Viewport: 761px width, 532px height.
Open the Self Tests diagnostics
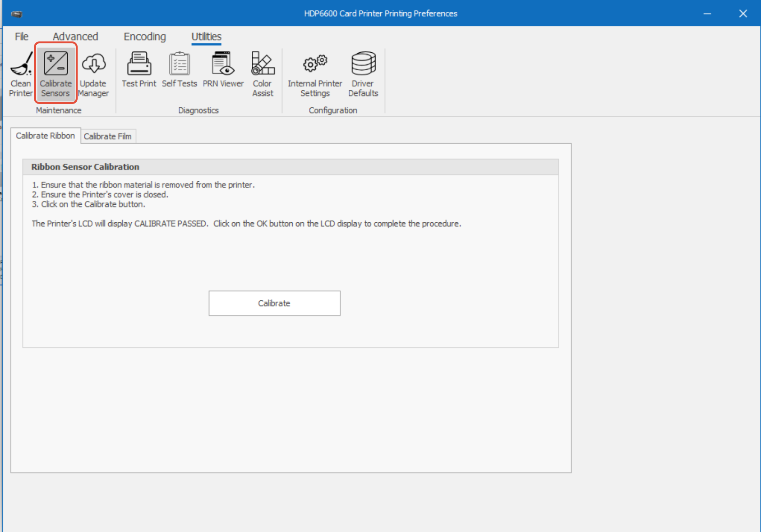pos(179,70)
